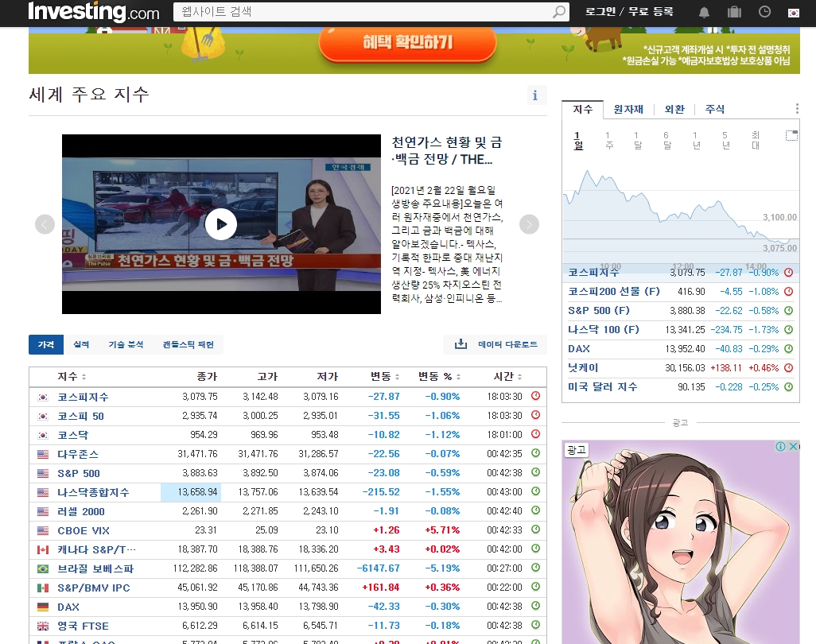Open sidebar 나스닥 100 (F) link
The image size is (816, 644).
click(x=604, y=329)
